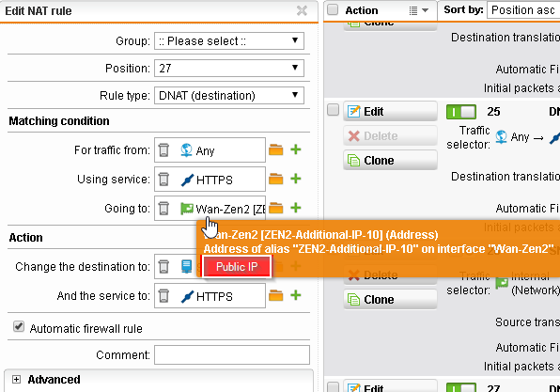560x392 pixels.
Task: Open folder browser for 'And the service to'
Action: pos(275,295)
